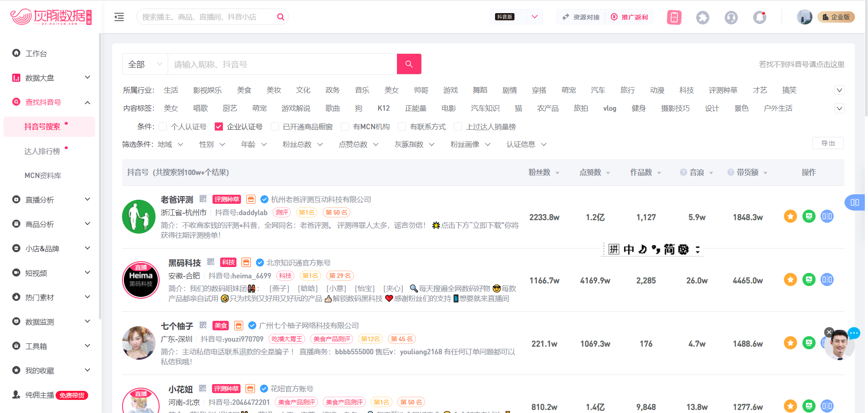Show the QR code for 老爸评测
This screenshot has height=413, width=868.
[203, 199]
